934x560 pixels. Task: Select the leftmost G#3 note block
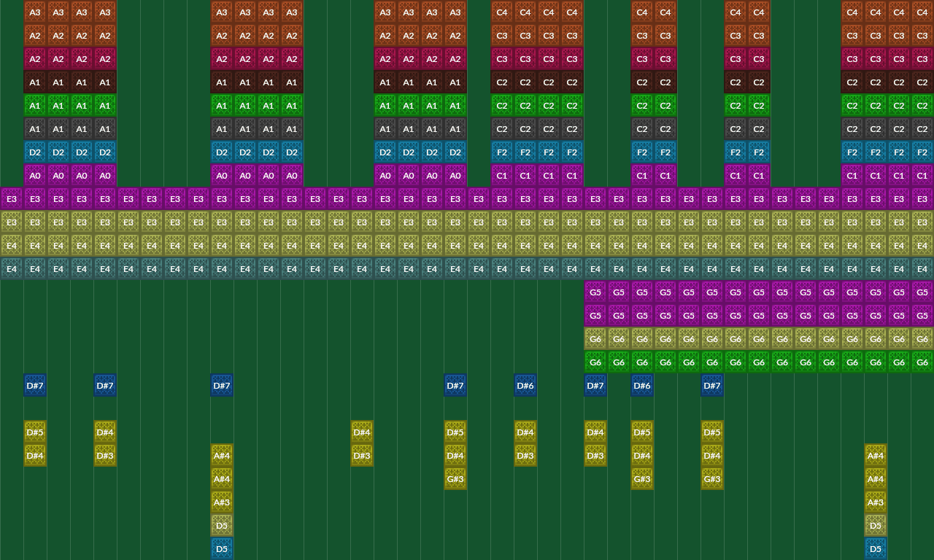coord(455,479)
